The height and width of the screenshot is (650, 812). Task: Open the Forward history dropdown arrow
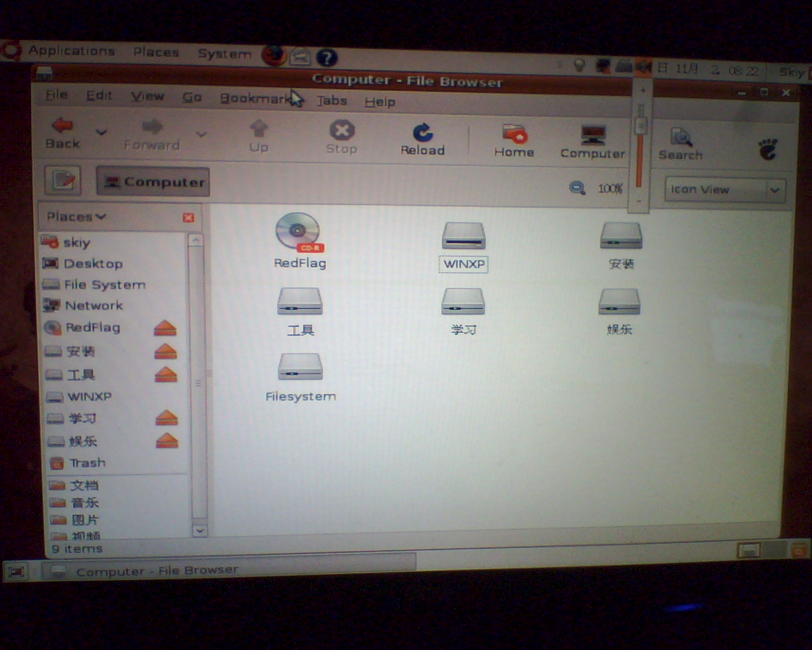(201, 134)
